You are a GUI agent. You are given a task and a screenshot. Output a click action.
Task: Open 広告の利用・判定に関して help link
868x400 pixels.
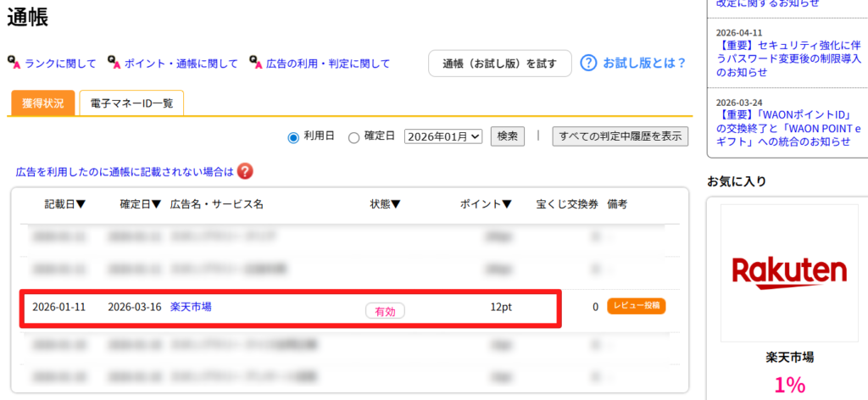click(328, 64)
